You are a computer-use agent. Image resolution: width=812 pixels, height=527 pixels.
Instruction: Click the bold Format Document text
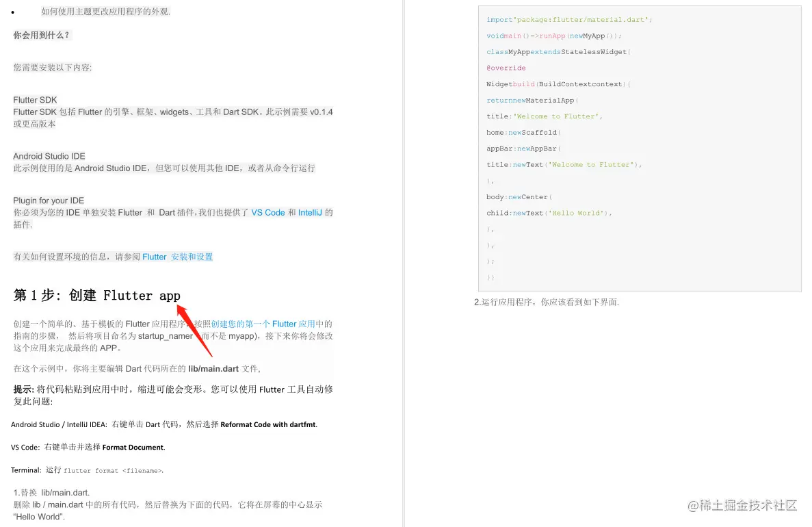click(x=133, y=447)
